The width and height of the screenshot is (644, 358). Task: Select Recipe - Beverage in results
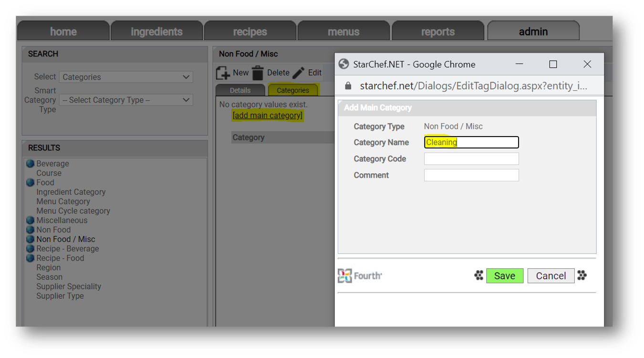(x=68, y=249)
